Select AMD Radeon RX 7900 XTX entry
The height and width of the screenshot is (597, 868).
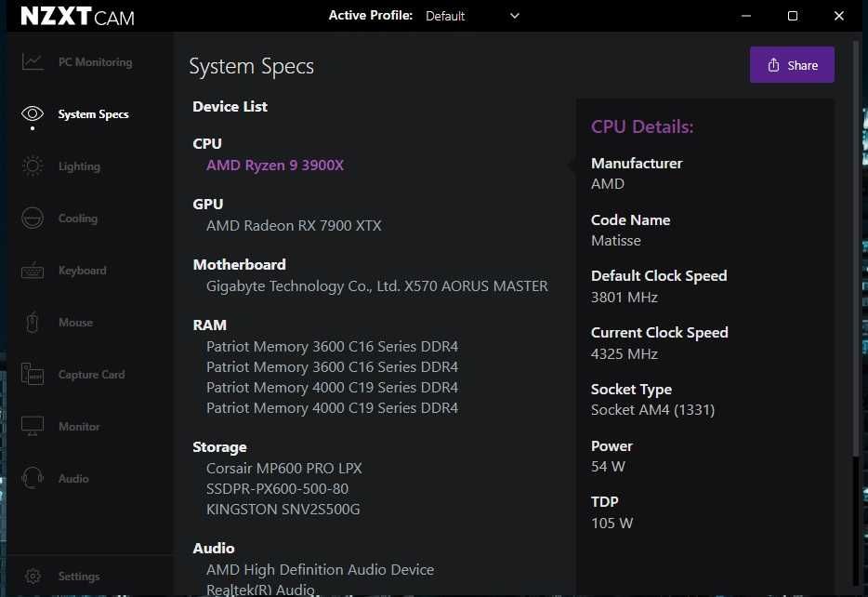click(294, 225)
